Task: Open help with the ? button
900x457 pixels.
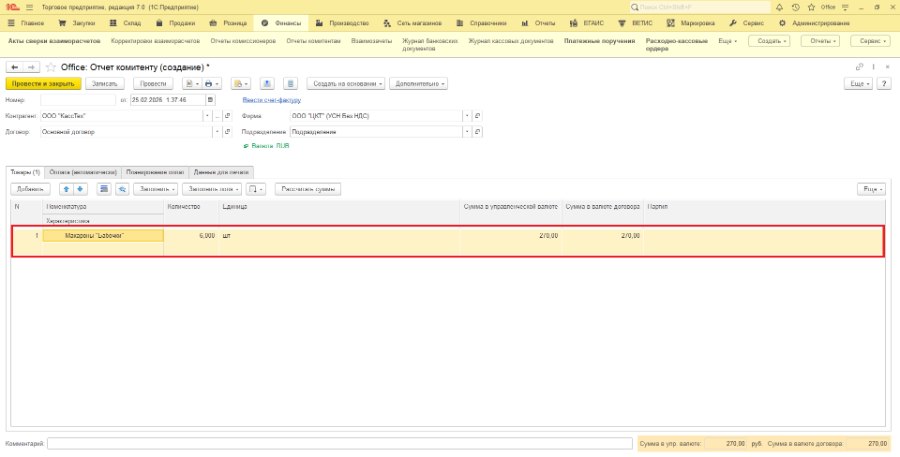Action: [885, 84]
